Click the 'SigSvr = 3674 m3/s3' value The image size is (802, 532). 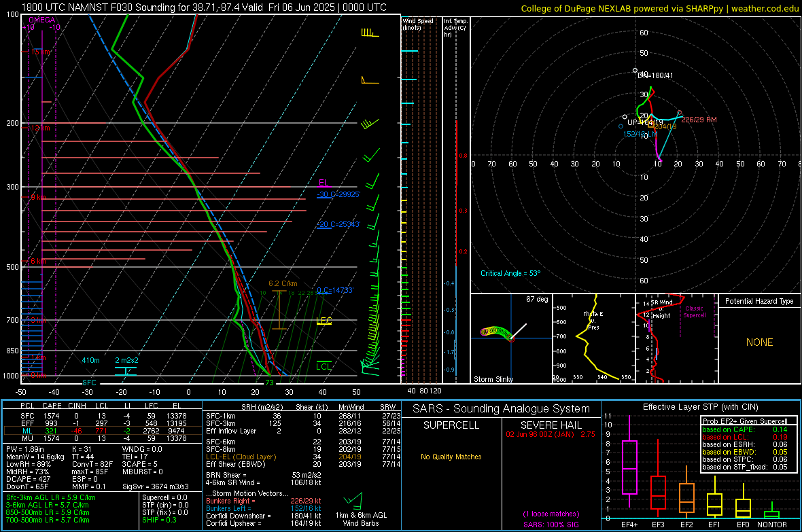tap(156, 486)
